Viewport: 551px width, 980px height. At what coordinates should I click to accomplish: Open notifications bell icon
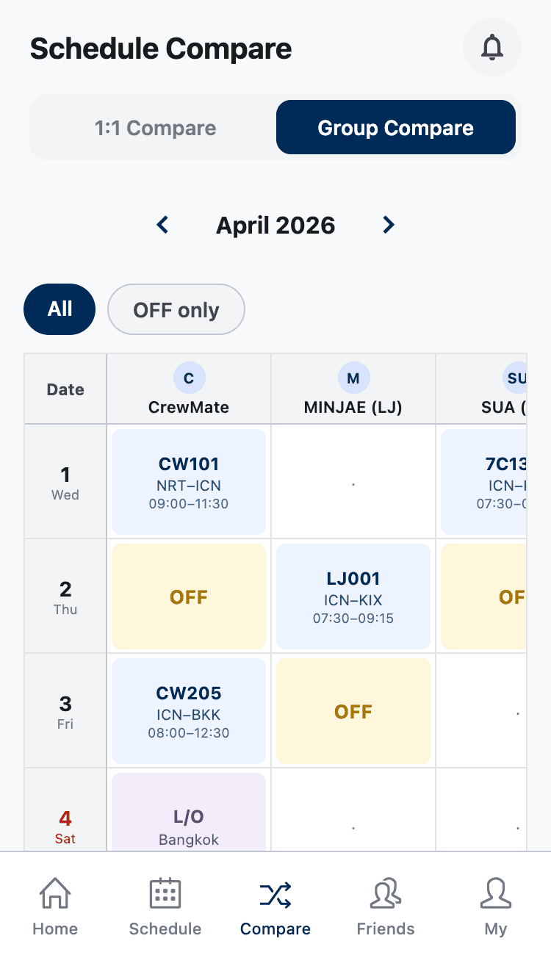tap(491, 48)
